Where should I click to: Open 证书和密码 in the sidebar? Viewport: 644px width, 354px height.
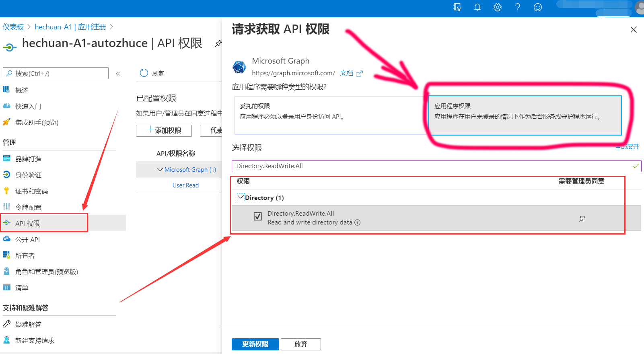tap(31, 191)
